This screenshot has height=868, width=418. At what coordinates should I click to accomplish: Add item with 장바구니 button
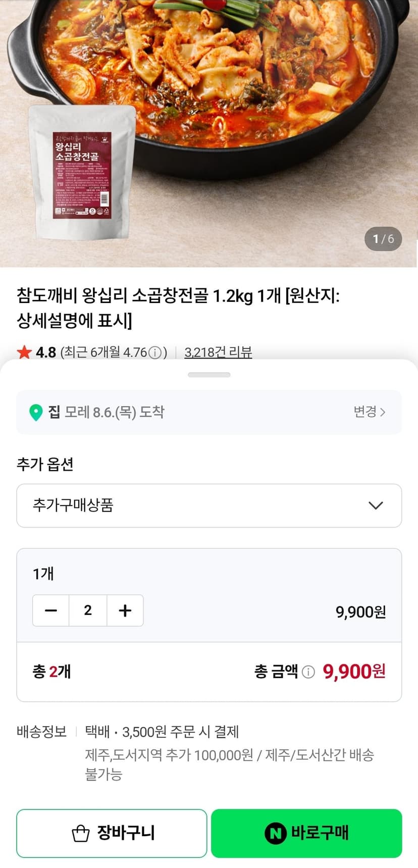(x=112, y=833)
